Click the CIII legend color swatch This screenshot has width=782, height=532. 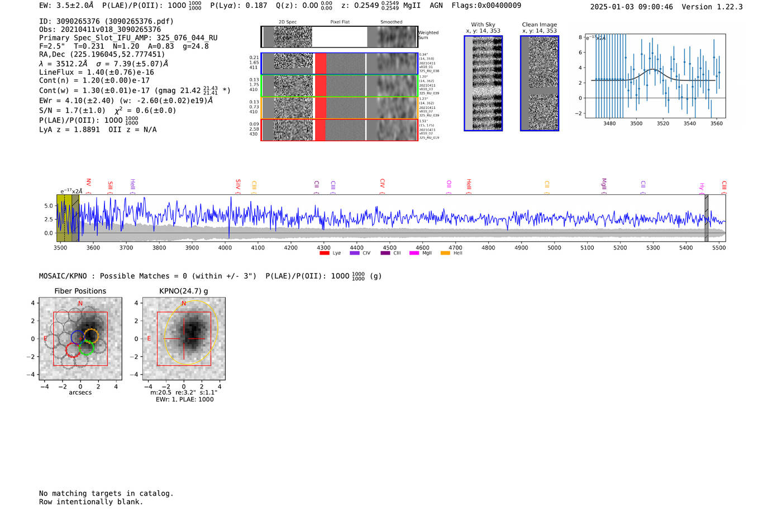[x=385, y=253]
